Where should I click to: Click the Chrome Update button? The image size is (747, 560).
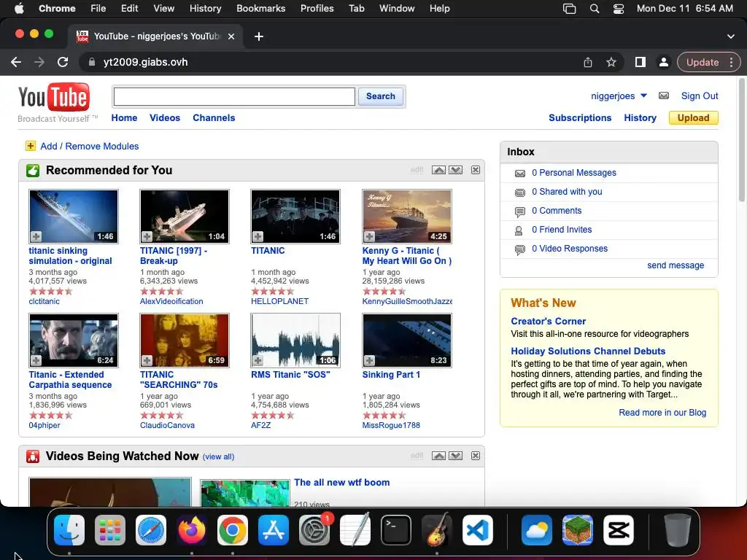click(x=703, y=62)
